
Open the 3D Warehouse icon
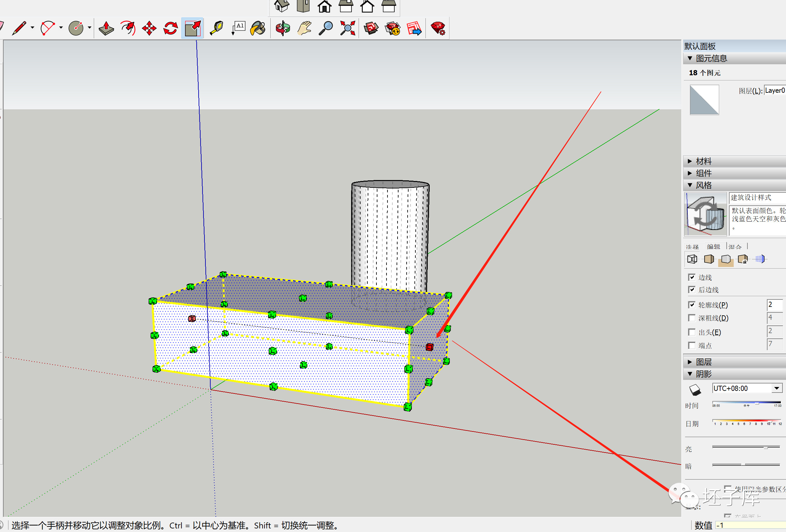pyautogui.click(x=371, y=28)
